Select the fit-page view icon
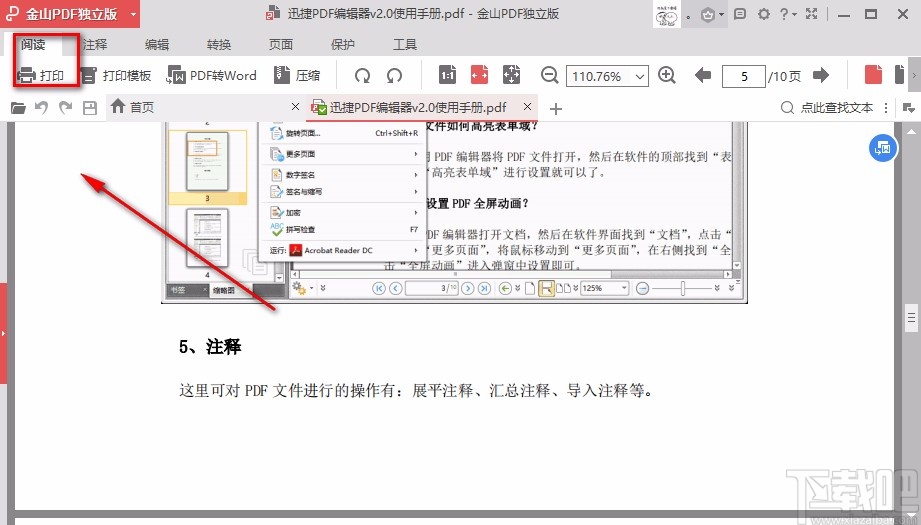The width and height of the screenshot is (921, 525). (512, 75)
